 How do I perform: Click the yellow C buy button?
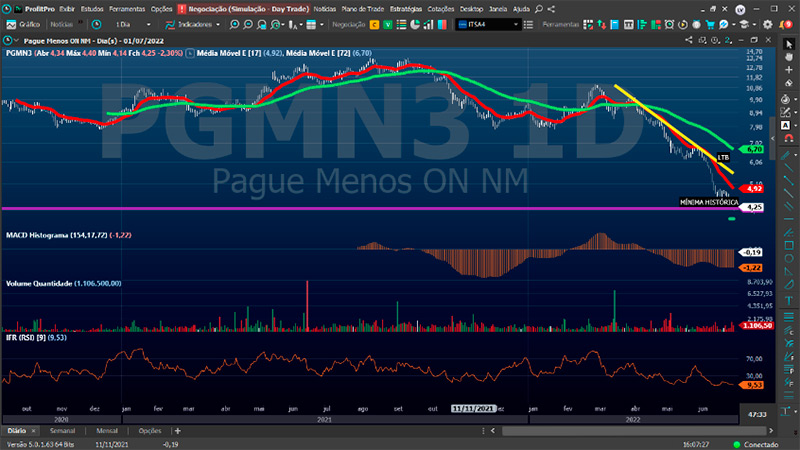click(374, 24)
